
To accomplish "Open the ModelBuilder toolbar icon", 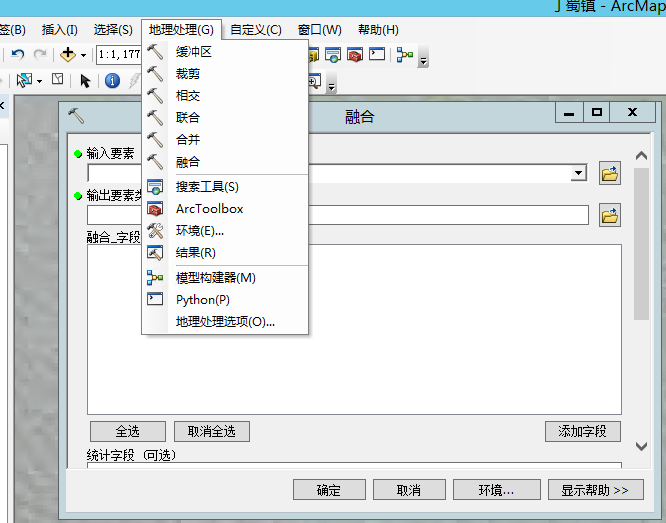I will (405, 54).
